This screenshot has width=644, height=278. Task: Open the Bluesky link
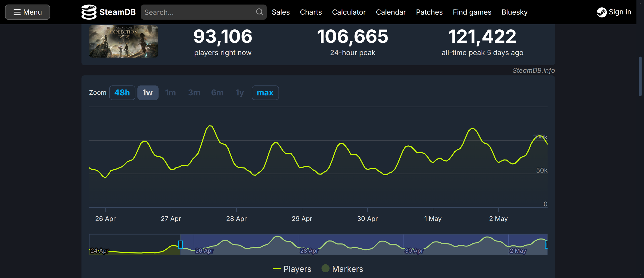pos(514,12)
